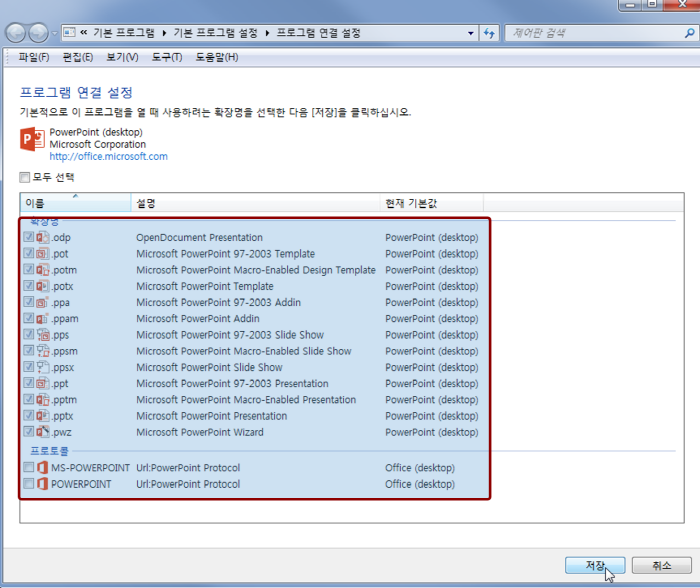Go forward with the Forward arrow button
This screenshot has width=700, height=588.
point(38,33)
